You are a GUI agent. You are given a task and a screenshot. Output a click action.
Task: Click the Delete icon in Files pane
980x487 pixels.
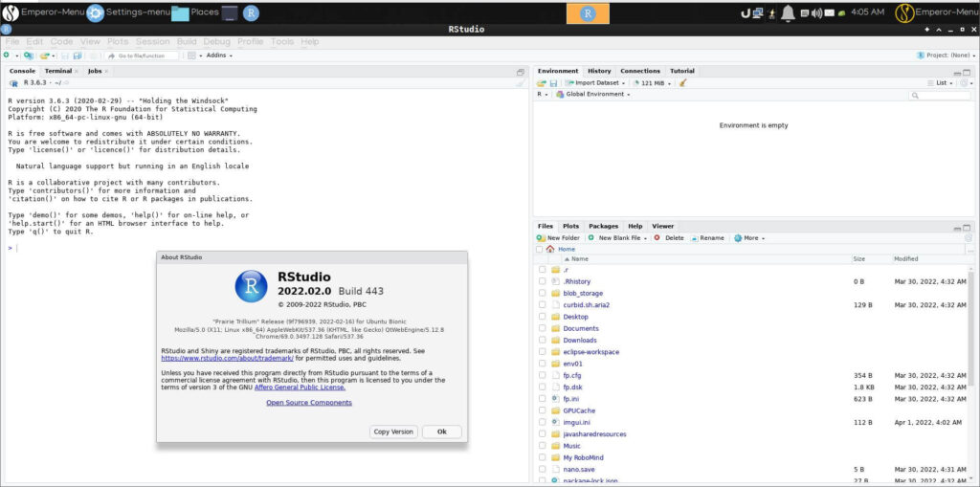pyautogui.click(x=657, y=238)
